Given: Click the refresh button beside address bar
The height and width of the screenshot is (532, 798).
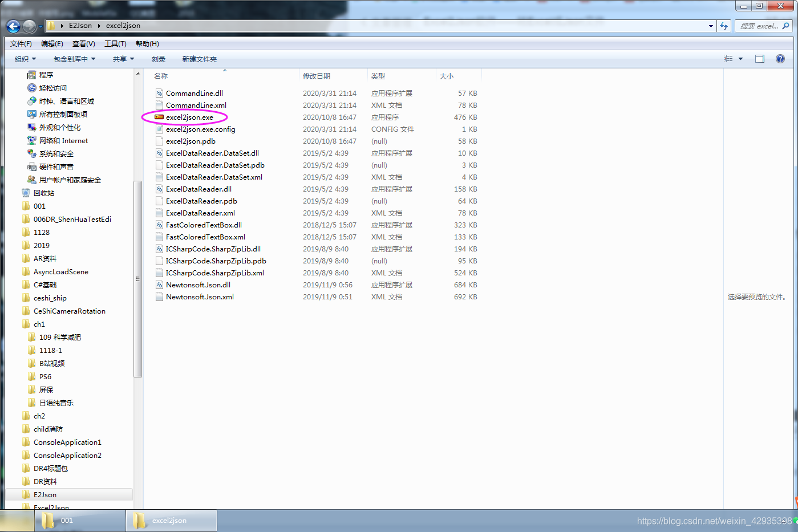Looking at the screenshot, I should (724, 26).
